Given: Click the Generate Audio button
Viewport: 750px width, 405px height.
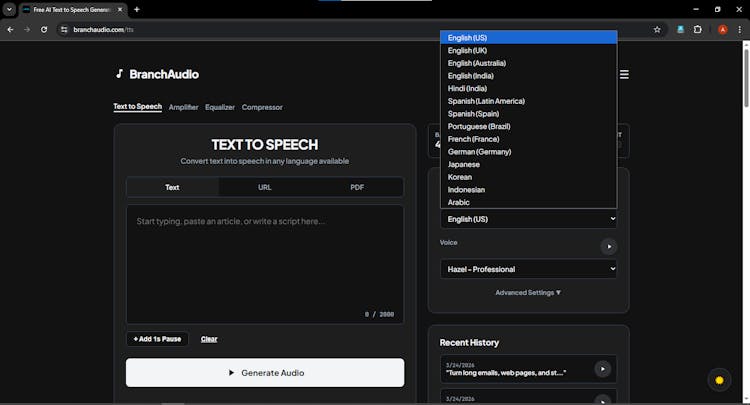Looking at the screenshot, I should click(x=265, y=373).
